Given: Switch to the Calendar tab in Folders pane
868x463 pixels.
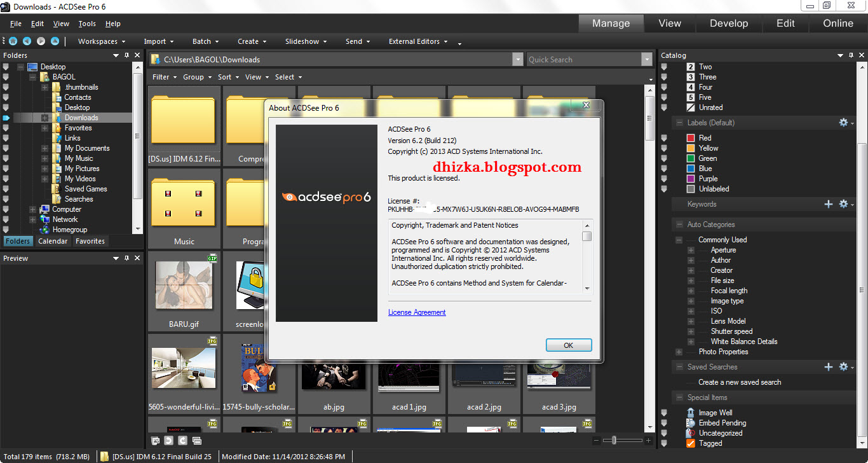Looking at the screenshot, I should [53, 241].
